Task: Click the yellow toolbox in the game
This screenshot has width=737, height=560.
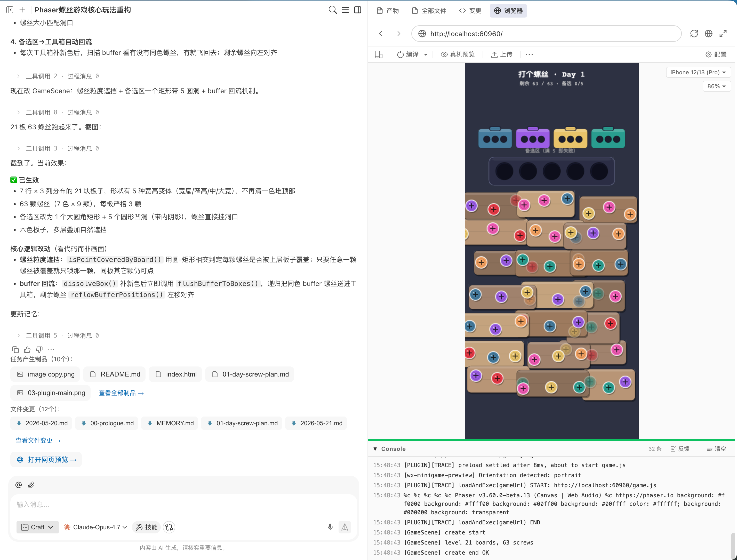Action: (570, 138)
